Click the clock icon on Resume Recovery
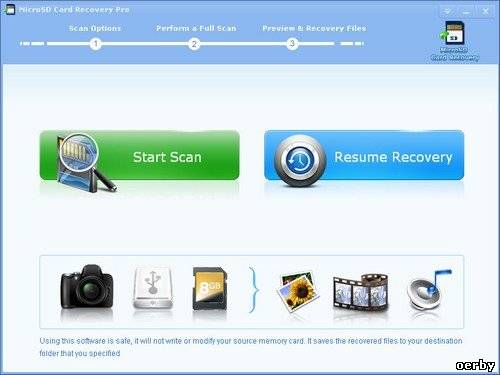 300,161
